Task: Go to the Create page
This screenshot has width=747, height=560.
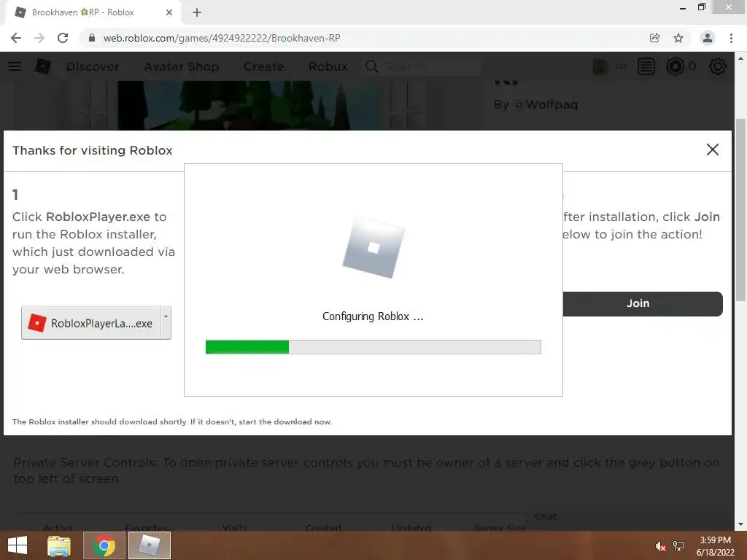Action: 263,66
